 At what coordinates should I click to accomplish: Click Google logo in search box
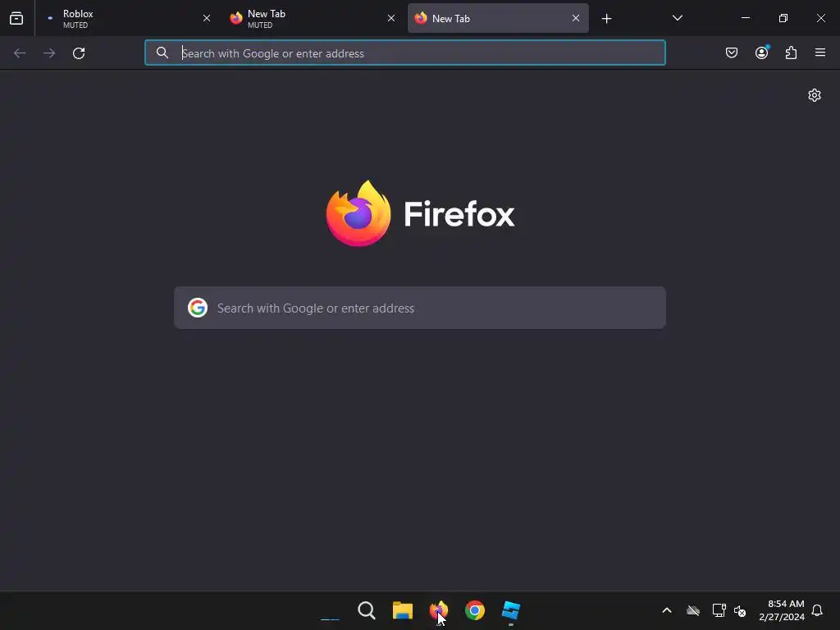(198, 308)
